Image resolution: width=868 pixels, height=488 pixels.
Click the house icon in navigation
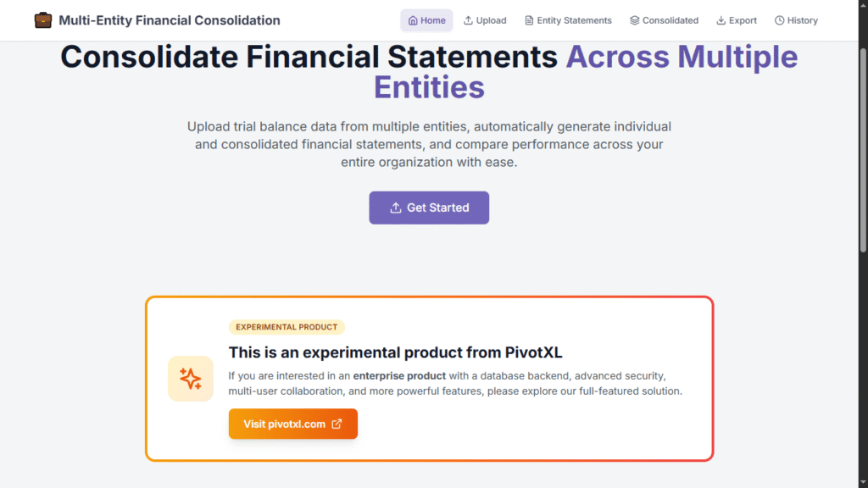(413, 20)
